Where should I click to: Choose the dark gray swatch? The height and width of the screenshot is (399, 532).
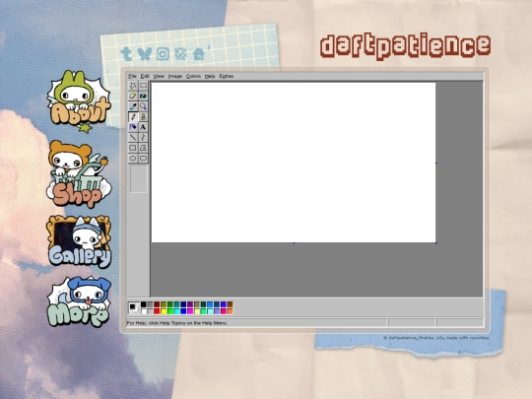click(151, 304)
